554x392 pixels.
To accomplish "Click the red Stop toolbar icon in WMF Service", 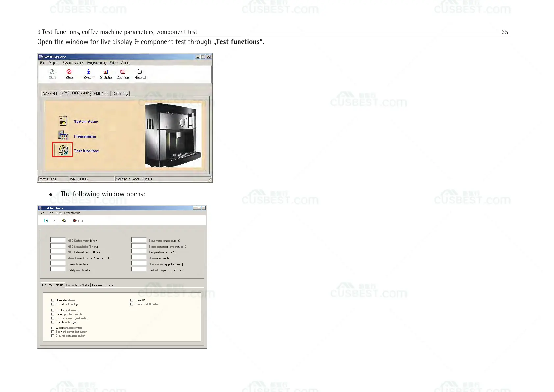I will (x=69, y=72).
